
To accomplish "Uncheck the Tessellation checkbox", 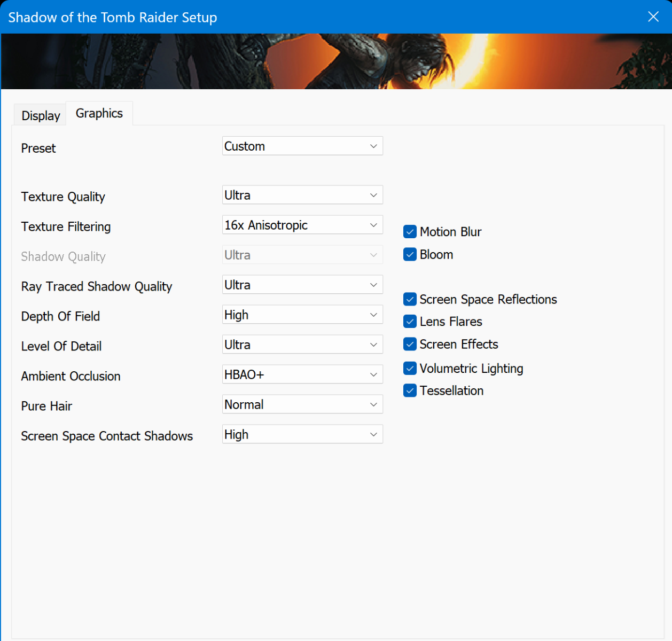I will [x=410, y=390].
